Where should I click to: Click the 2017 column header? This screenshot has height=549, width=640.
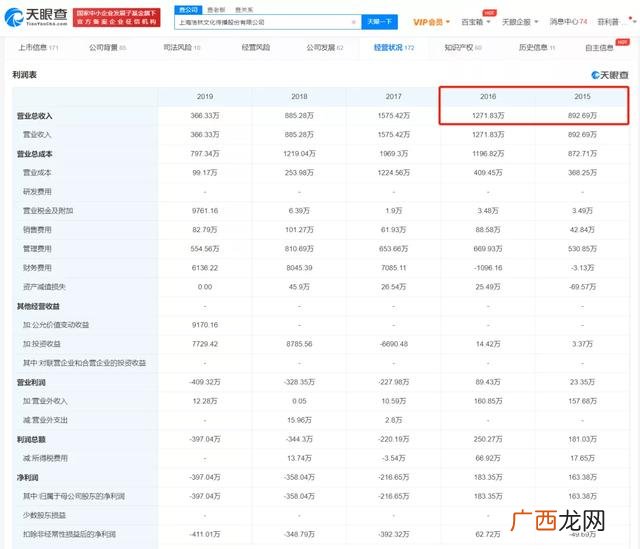(x=393, y=97)
